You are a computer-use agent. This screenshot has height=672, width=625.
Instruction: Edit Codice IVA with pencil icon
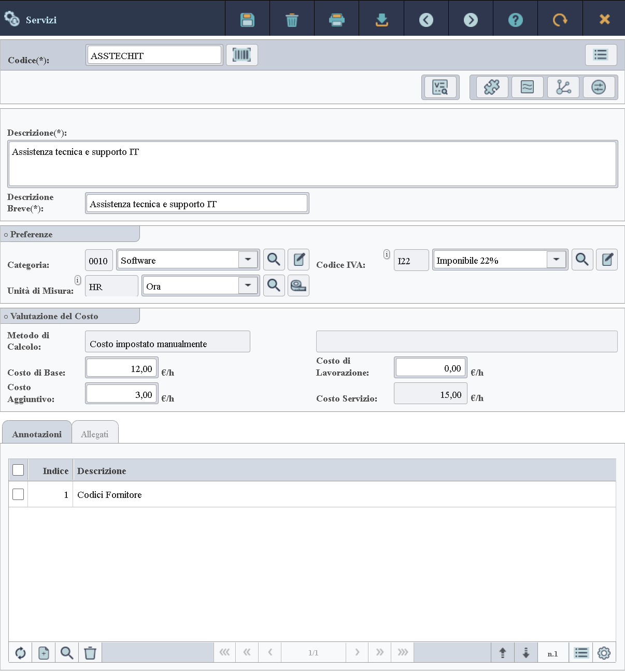607,260
